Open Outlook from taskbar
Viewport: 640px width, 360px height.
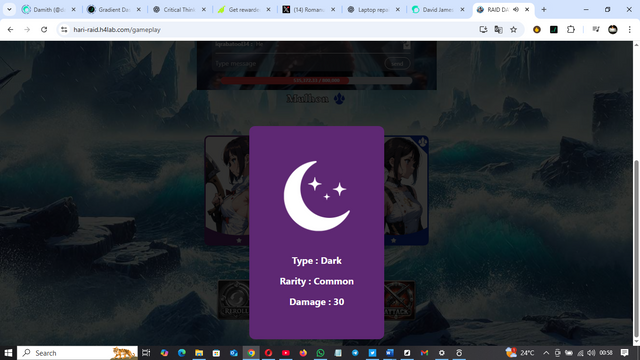click(x=233, y=353)
